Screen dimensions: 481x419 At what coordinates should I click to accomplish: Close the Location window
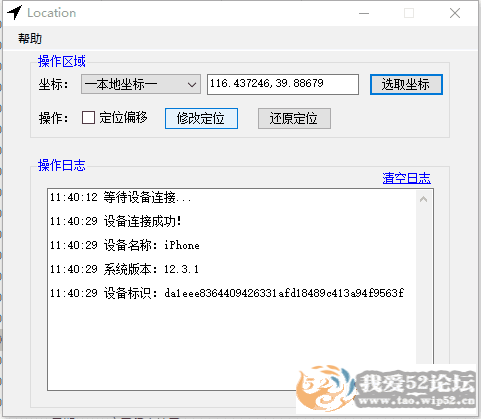click(455, 13)
